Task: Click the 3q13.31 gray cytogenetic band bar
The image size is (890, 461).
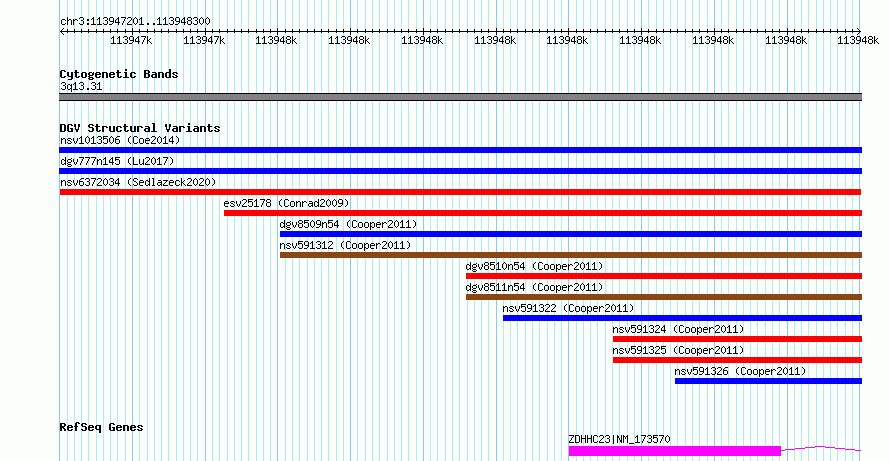Action: 460,97
